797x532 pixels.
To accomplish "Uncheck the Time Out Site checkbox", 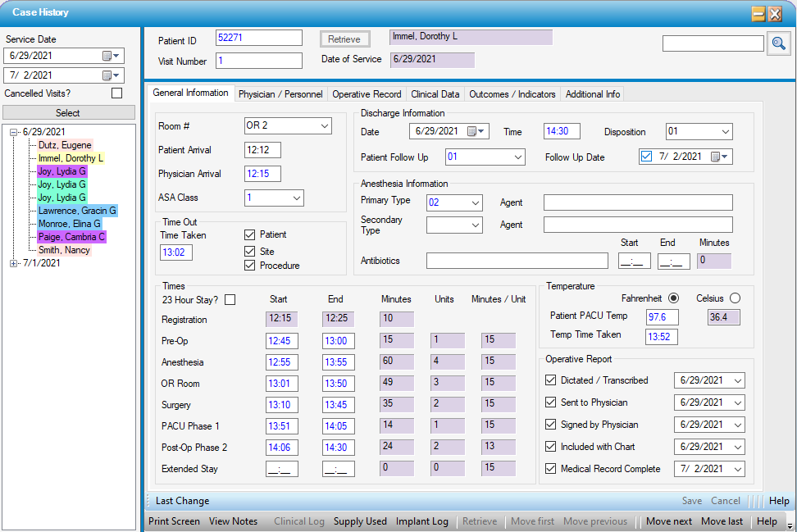I will coord(250,252).
